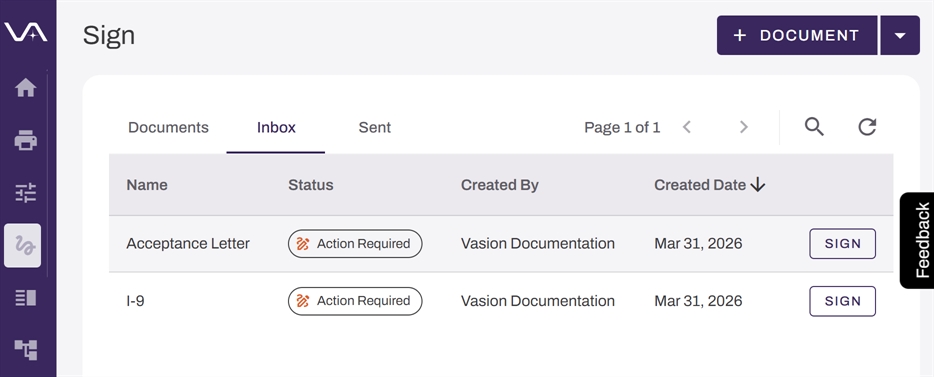Open the Acceptance Letter row name
The width and height of the screenshot is (934, 377).
tap(188, 244)
